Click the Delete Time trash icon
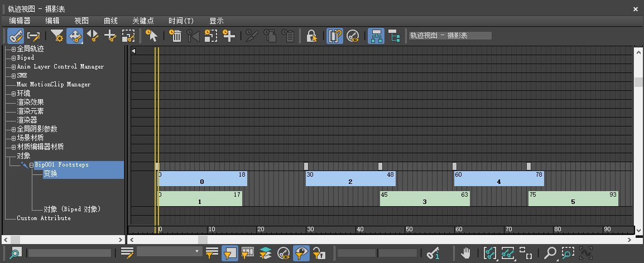The height and width of the screenshot is (263, 644). [x=176, y=36]
